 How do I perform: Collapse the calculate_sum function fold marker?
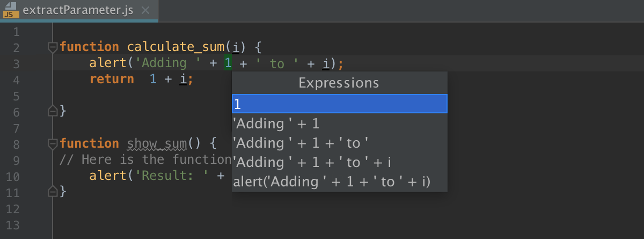pos(53,47)
